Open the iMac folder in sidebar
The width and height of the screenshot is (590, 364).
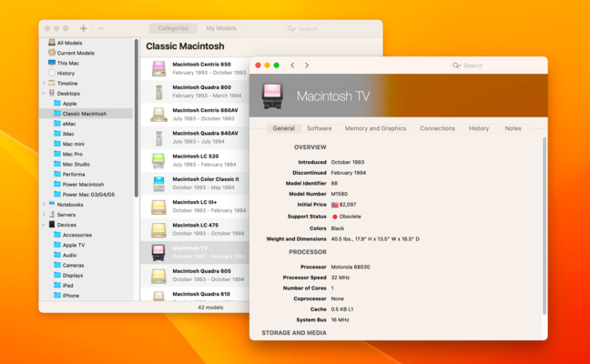tap(64, 134)
